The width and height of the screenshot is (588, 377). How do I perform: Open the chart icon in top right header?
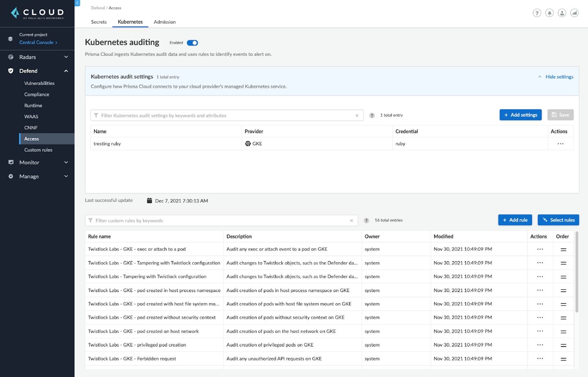[574, 13]
